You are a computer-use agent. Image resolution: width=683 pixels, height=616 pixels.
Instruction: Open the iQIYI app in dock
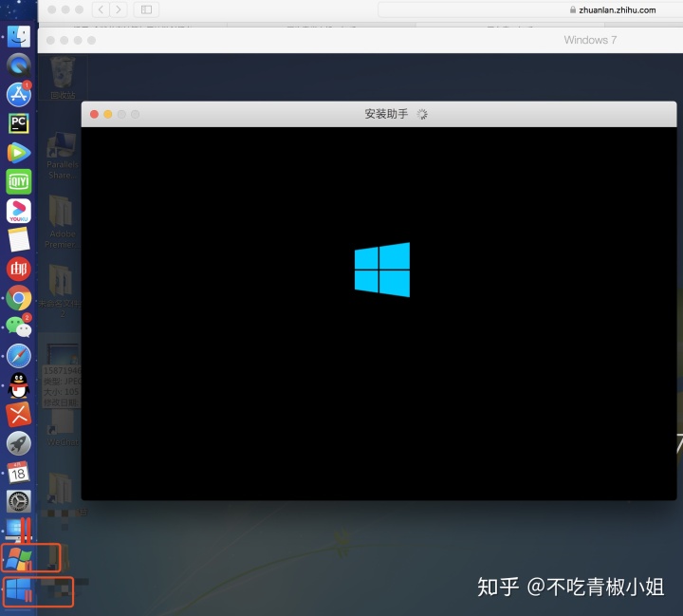click(19, 181)
